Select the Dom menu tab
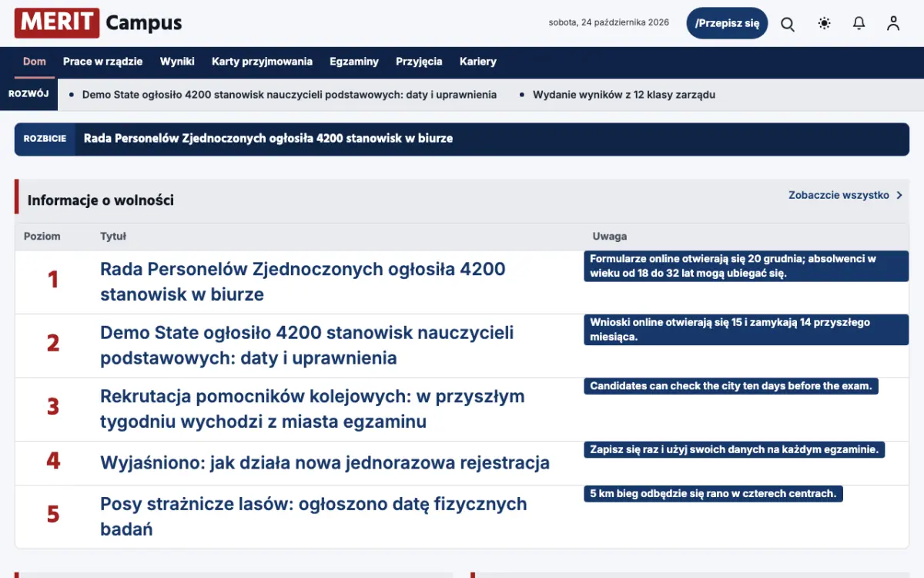 point(35,62)
